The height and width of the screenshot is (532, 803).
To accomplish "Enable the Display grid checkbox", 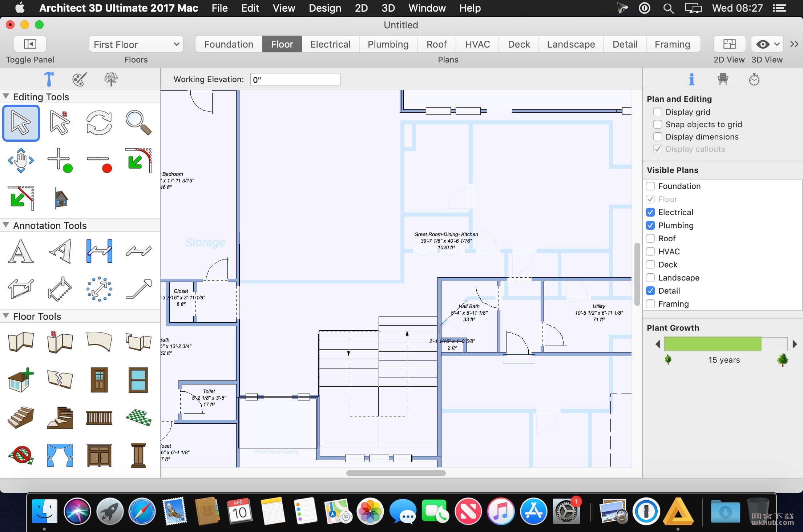I will click(657, 112).
